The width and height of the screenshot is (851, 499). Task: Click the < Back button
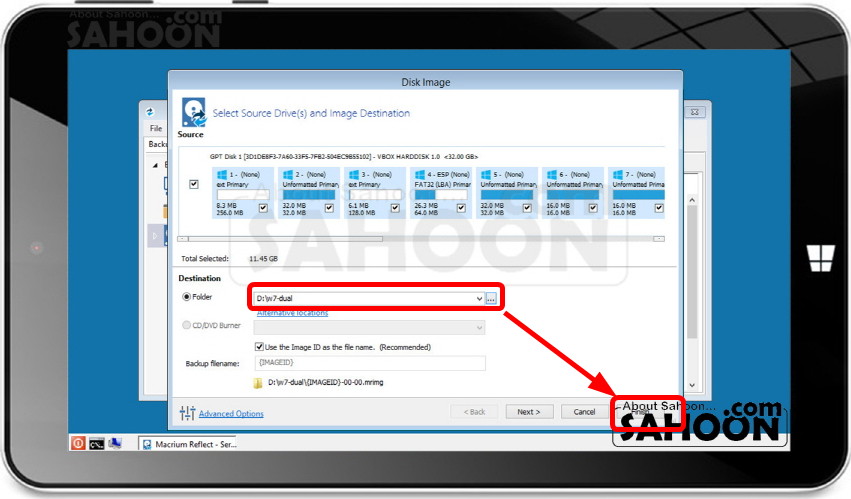[x=474, y=412]
